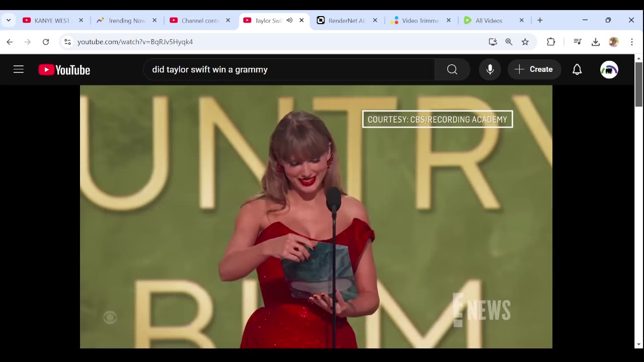Close the All Videos tab
Screen dimensions: 644x362
[x=522, y=21]
